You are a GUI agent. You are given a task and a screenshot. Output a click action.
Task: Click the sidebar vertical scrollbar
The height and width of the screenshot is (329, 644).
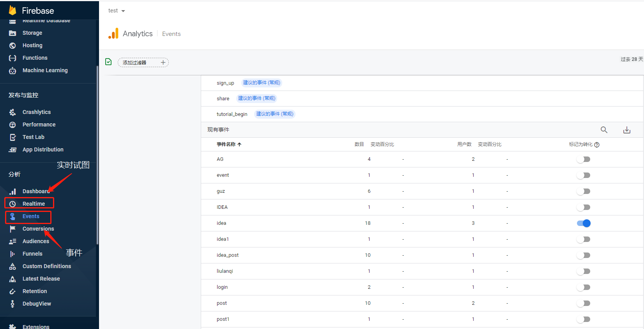click(97, 155)
